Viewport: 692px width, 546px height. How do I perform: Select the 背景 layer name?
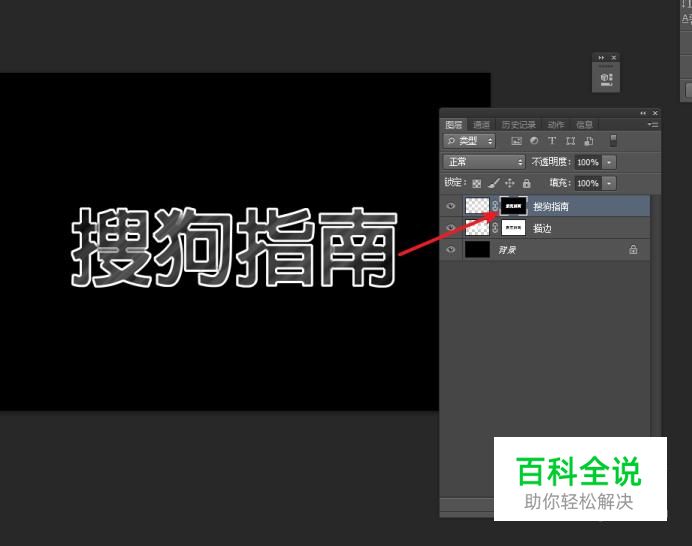507,250
